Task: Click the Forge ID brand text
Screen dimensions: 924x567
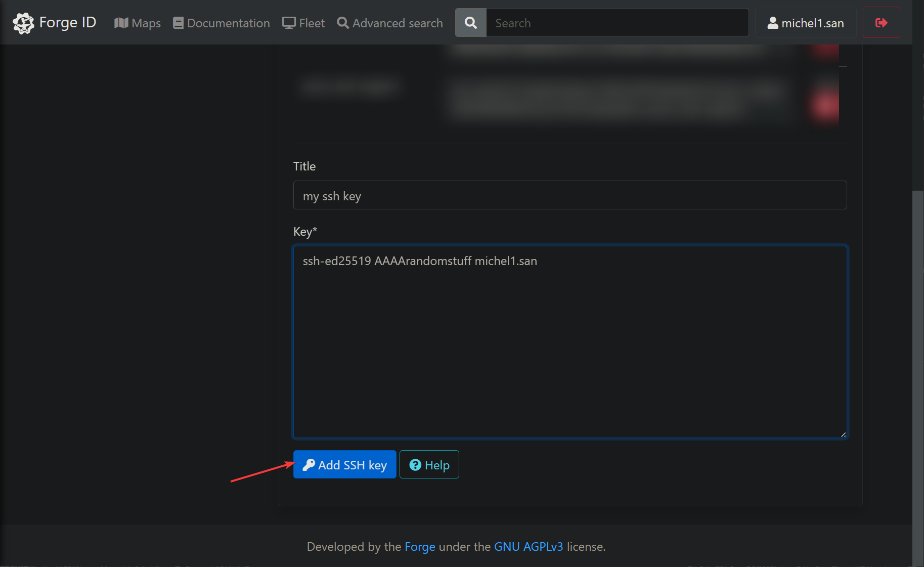Action: pos(68,23)
